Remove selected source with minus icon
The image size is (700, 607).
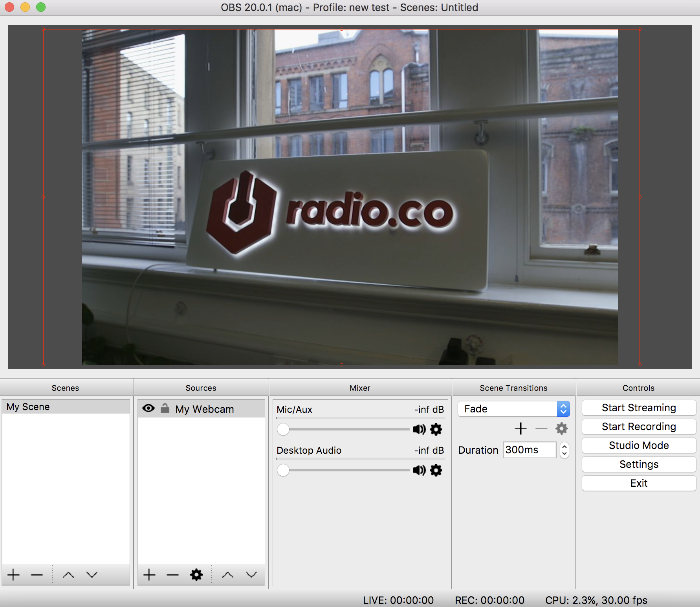click(x=173, y=575)
